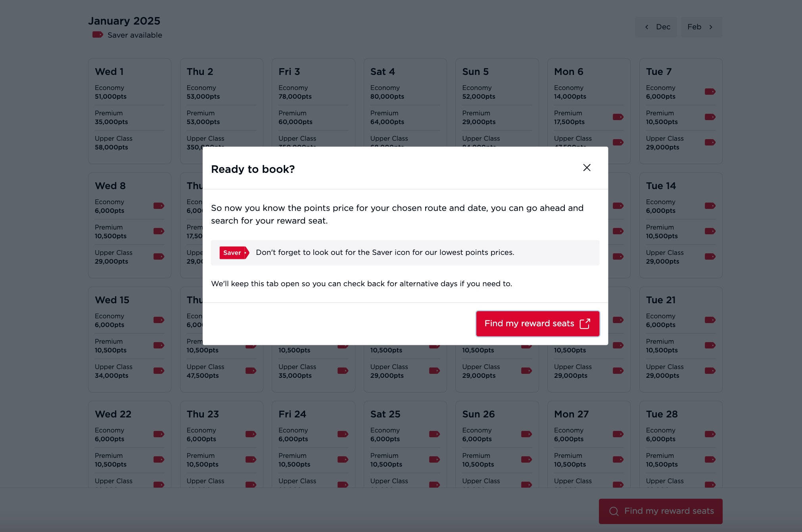Dismiss the 'Ready to book?' dialog
Screen dimensions: 802x532
pos(587,167)
